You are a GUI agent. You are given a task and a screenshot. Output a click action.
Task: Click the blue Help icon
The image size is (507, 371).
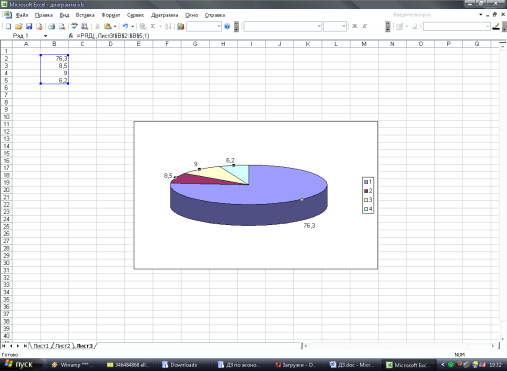pyautogui.click(x=227, y=26)
